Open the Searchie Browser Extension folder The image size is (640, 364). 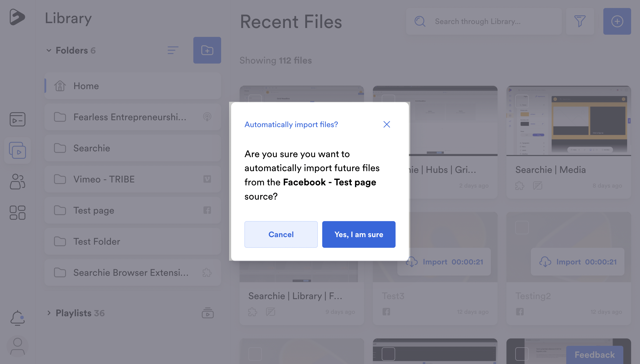pos(133,272)
